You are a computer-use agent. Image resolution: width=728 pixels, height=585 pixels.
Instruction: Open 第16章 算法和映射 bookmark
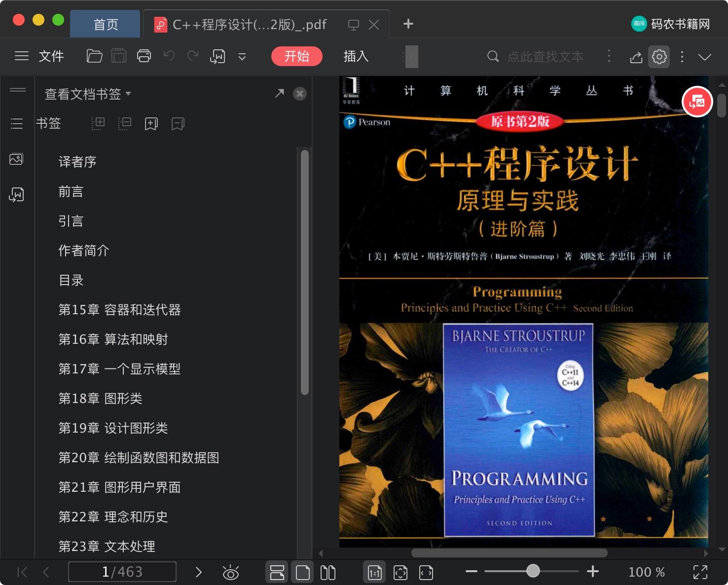(x=113, y=339)
